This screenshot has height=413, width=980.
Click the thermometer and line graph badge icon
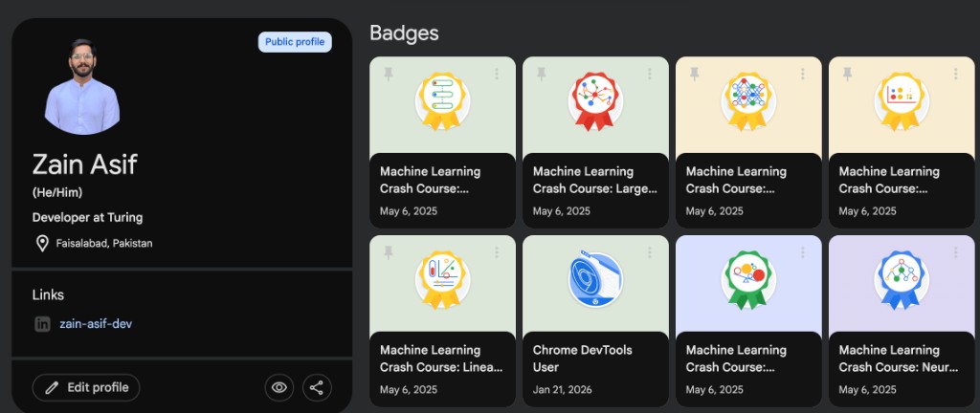point(442,279)
